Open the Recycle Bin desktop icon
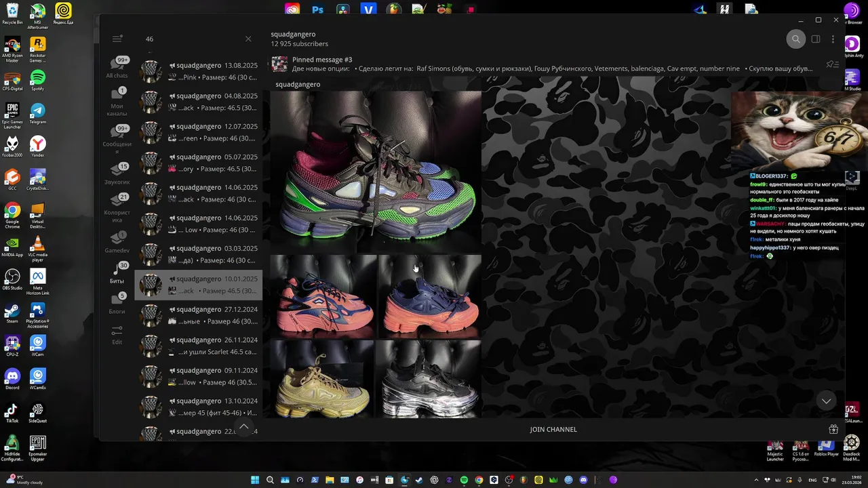This screenshot has height=488, width=868. coord(12,14)
